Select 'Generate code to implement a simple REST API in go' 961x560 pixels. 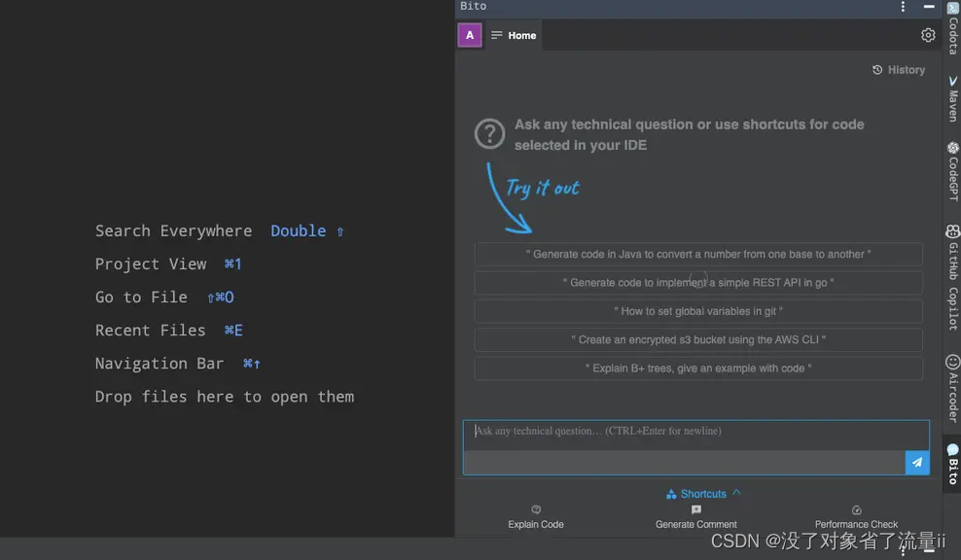tap(698, 283)
